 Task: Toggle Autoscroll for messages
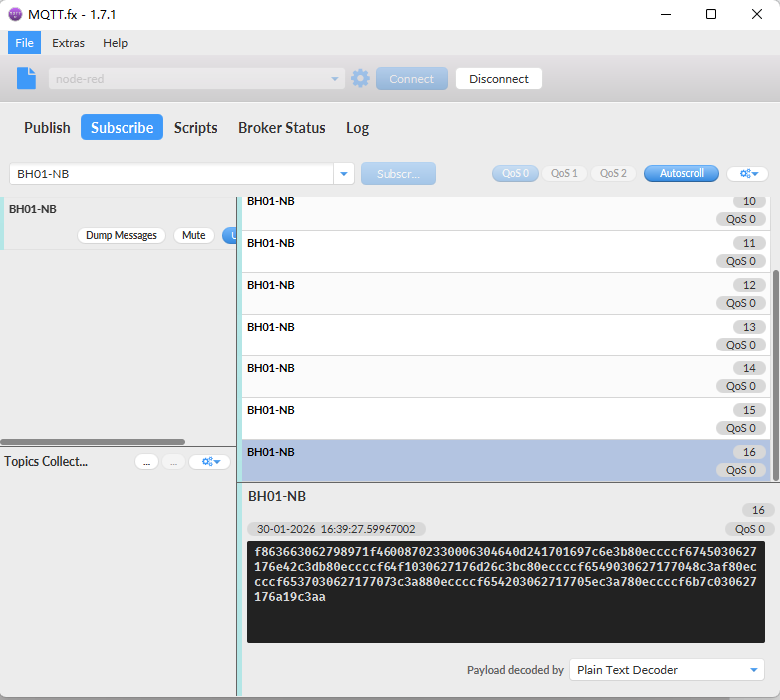681,173
